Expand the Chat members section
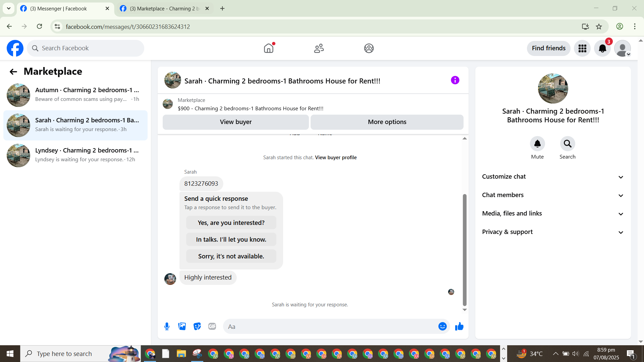The width and height of the screenshot is (644, 362). (x=553, y=195)
